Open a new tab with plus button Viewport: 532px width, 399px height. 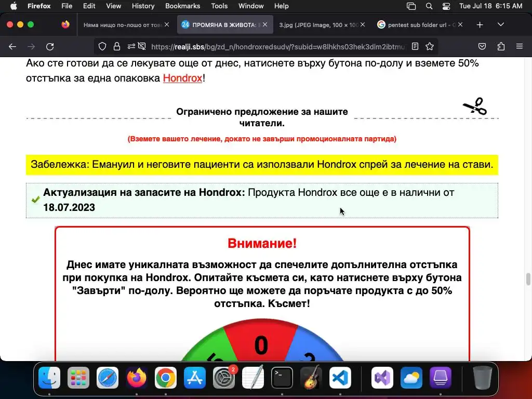pos(480,25)
